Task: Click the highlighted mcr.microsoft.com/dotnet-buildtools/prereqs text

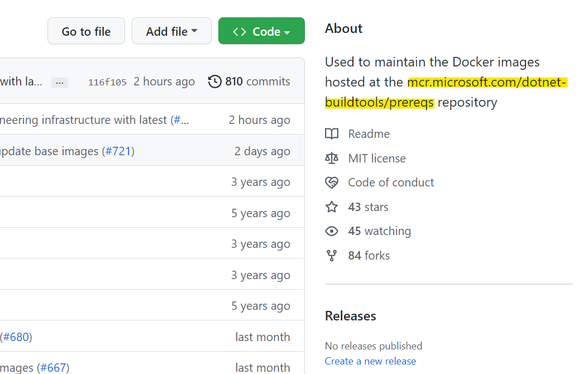Action: pos(446,92)
